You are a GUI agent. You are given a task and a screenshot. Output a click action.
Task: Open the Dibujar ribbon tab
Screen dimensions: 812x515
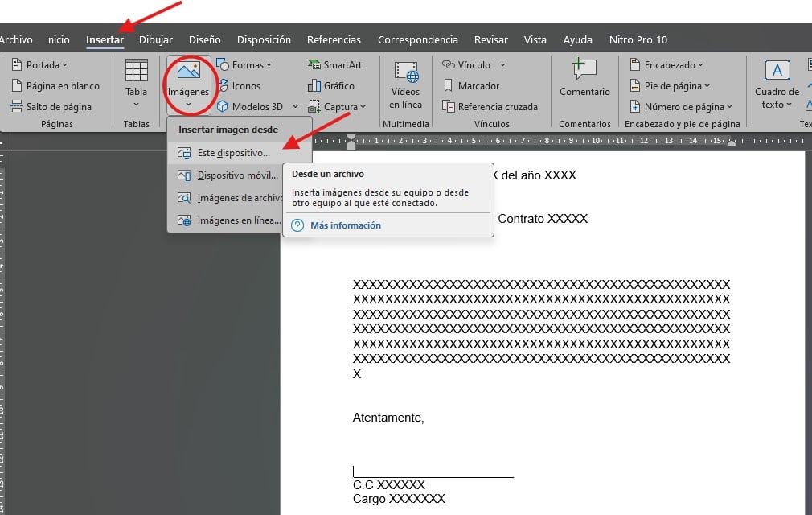click(x=156, y=40)
